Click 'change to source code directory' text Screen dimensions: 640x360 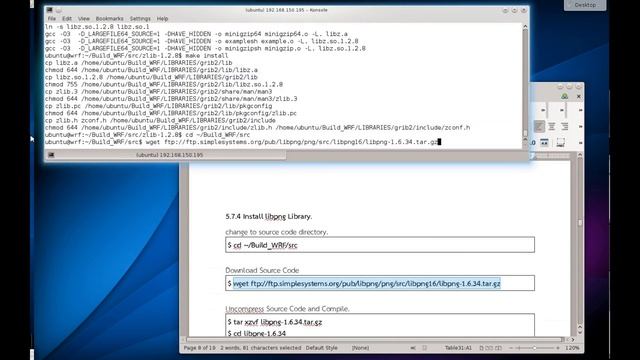click(x=276, y=232)
